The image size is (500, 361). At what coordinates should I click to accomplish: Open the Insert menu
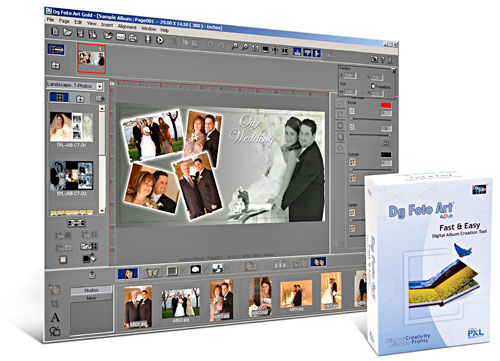107,25
